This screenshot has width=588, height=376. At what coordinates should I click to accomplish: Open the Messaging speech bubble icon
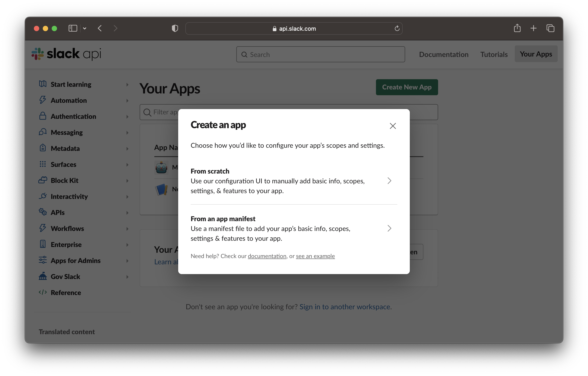[x=43, y=132]
